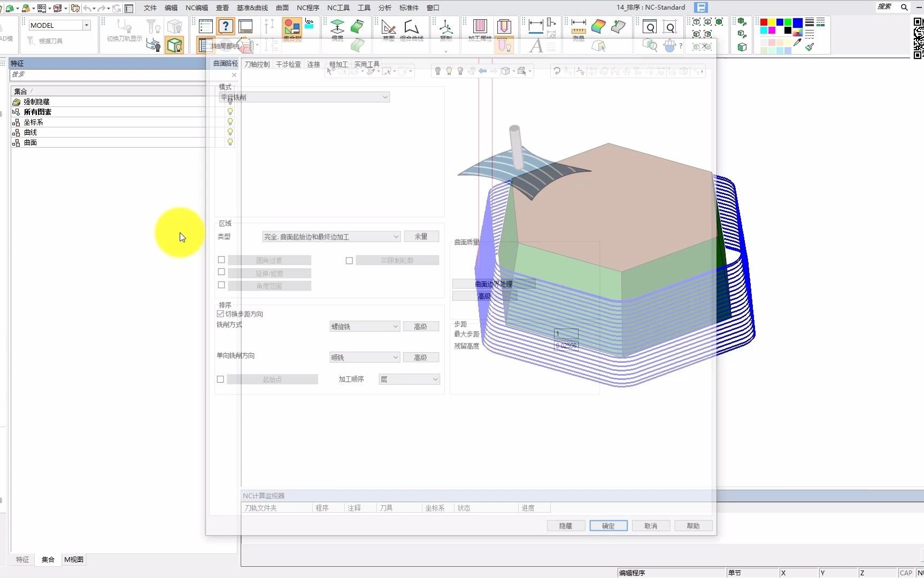Click the question mark help bubble icon

coord(226,26)
